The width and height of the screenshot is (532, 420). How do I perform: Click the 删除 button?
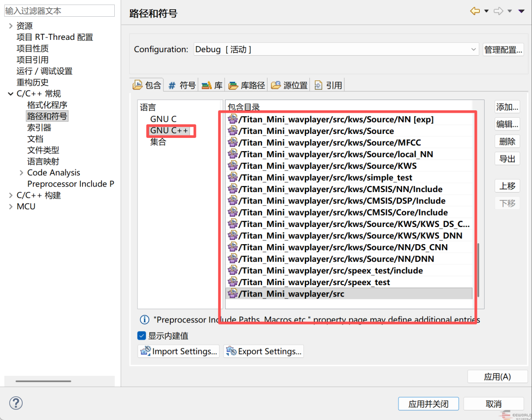(507, 141)
